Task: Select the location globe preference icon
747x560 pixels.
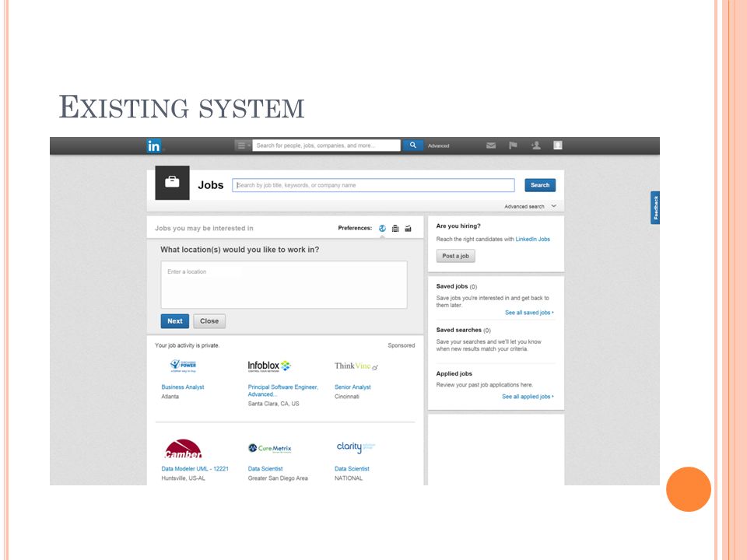Action: 382,229
